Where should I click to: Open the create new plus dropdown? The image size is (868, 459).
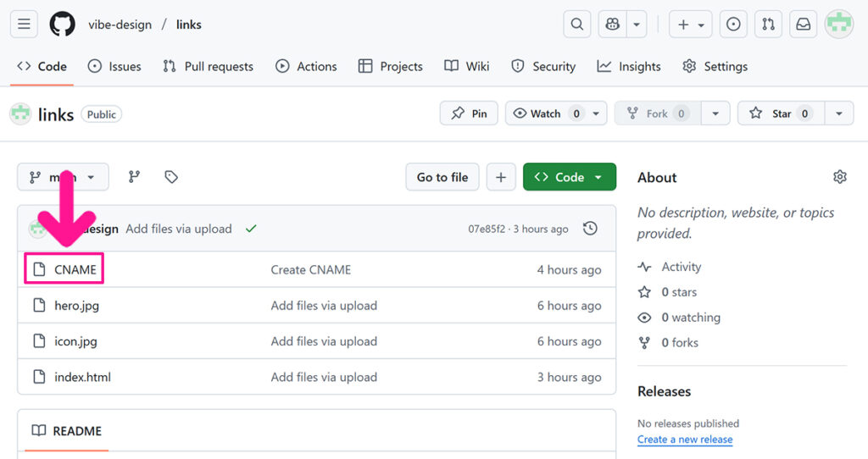(x=691, y=25)
